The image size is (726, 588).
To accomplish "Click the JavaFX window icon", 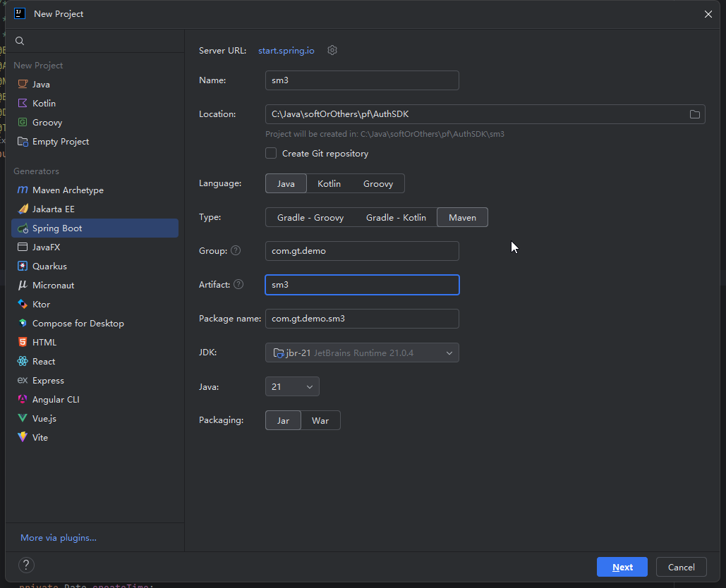I will (x=23, y=247).
